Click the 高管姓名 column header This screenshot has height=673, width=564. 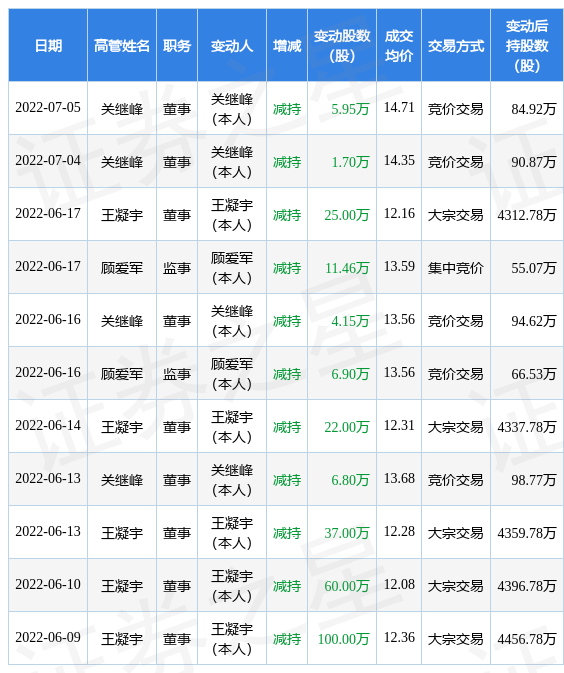click(122, 45)
